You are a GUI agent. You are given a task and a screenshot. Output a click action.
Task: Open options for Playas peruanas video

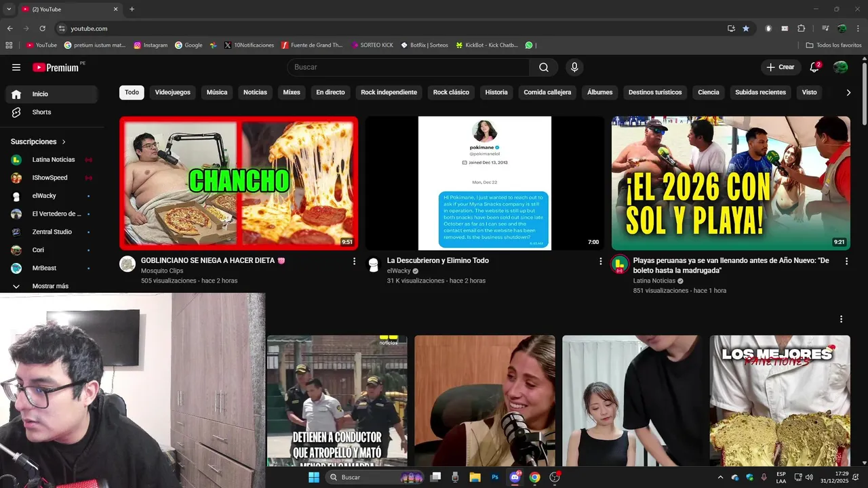[846, 261]
